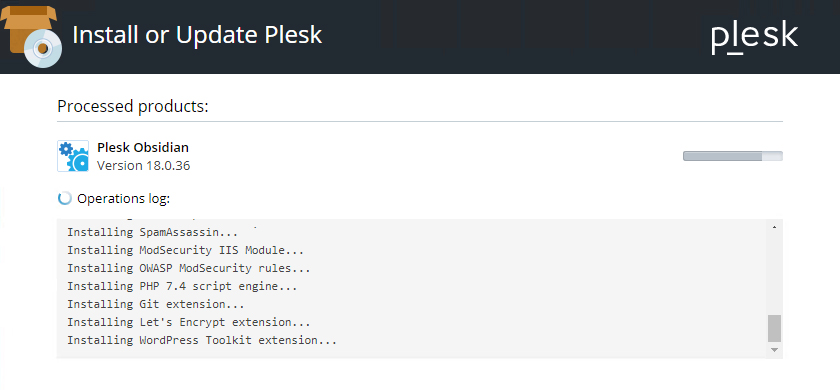This screenshot has width=840, height=390.
Task: Click the Install or Update Plesk title
Action: click(x=197, y=35)
